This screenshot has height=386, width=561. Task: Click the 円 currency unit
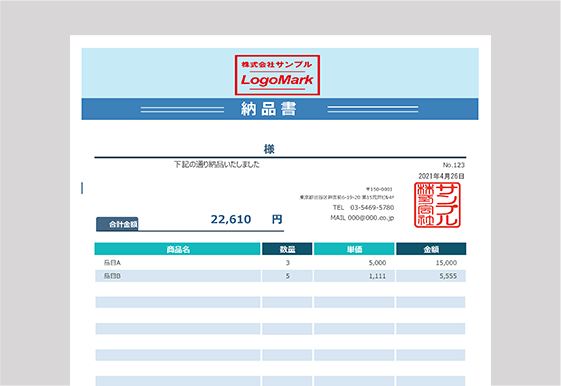(x=277, y=219)
